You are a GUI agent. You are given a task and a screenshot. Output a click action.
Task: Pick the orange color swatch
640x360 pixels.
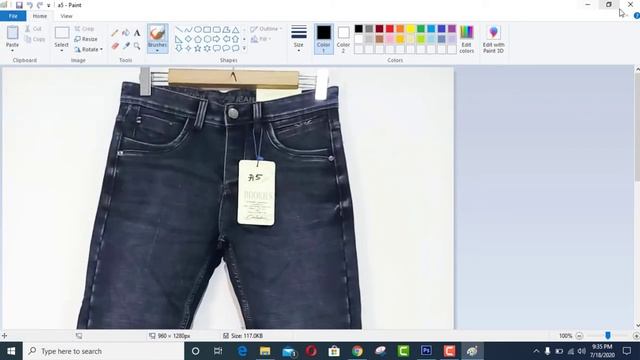click(400, 29)
